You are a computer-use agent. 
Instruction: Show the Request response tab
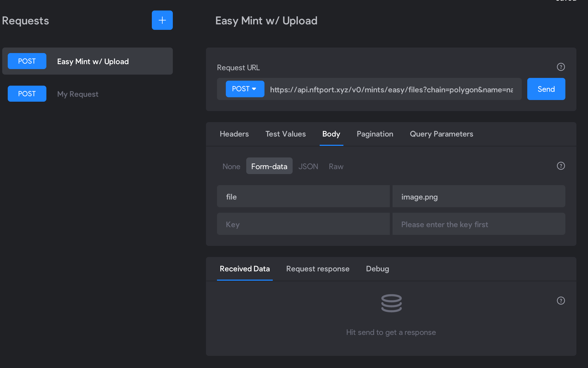click(318, 269)
